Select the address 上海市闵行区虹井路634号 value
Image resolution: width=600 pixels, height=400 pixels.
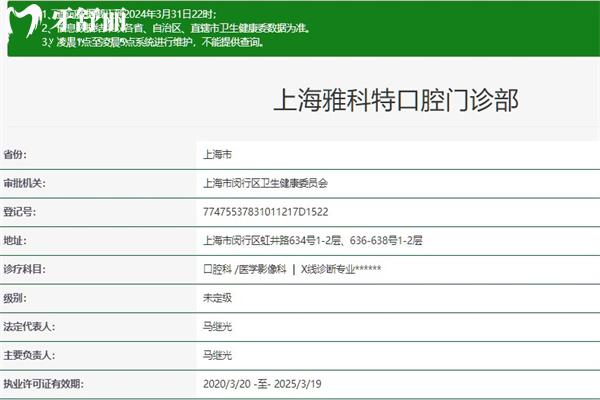[x=313, y=240]
